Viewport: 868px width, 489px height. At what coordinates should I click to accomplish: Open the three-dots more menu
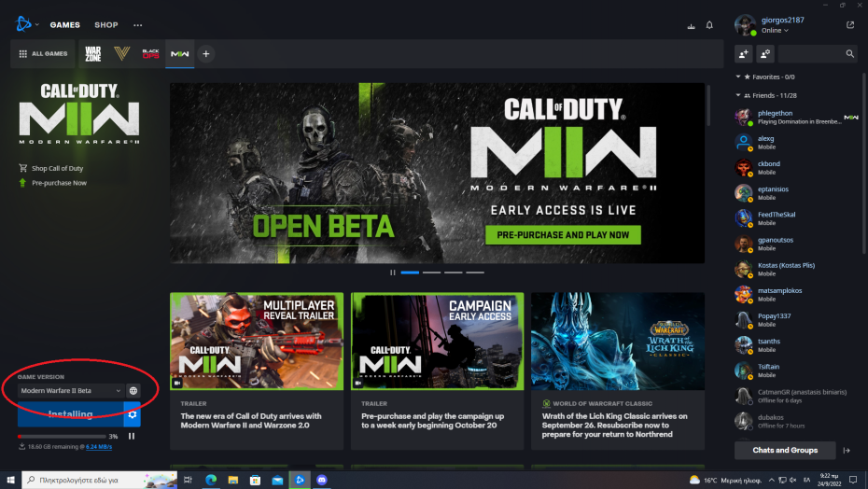tap(138, 25)
